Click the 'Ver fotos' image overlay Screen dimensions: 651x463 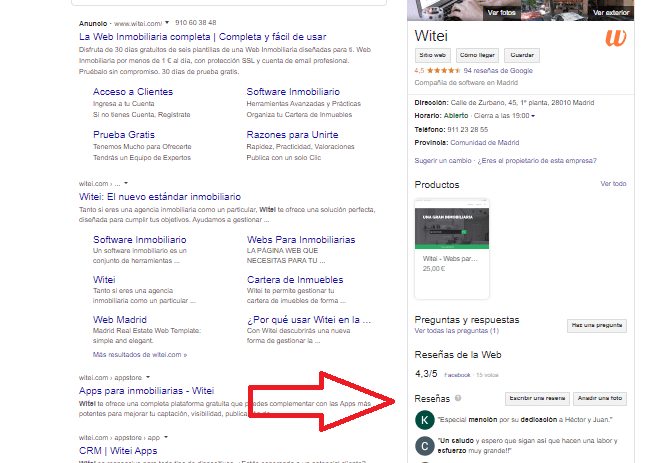pos(501,12)
